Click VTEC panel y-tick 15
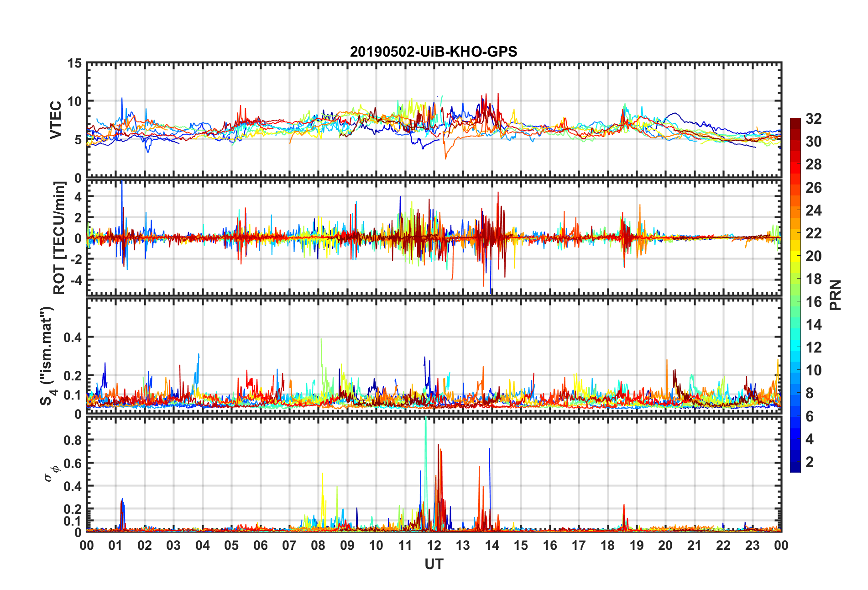 (75, 63)
